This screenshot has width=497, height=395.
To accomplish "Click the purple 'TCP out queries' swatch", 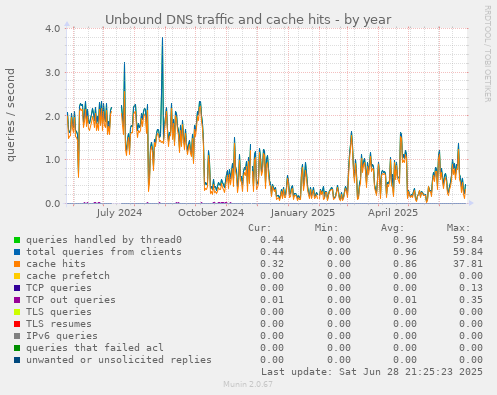I will tap(17, 300).
